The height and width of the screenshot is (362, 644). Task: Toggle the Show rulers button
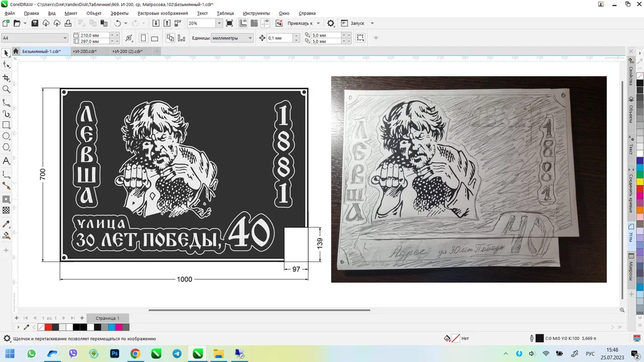[x=243, y=24]
